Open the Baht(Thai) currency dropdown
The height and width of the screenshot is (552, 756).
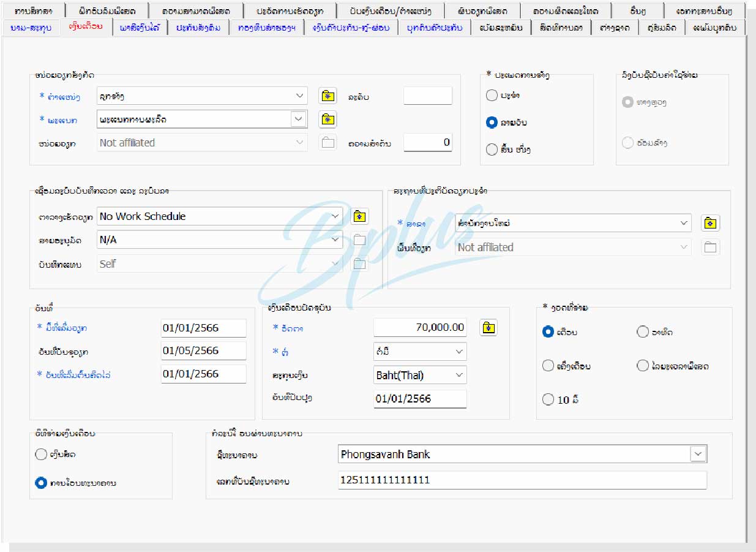[x=458, y=375]
